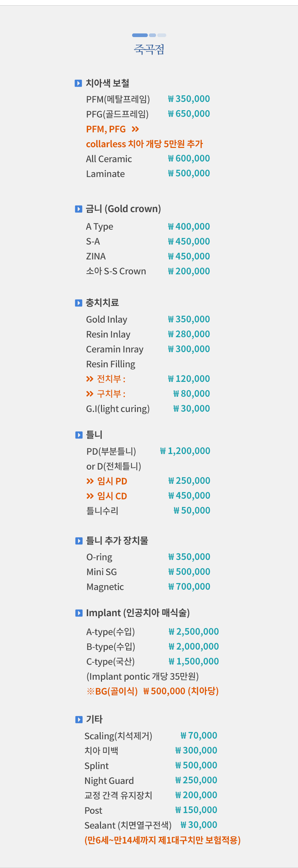
Task: Select the first (active) slide indicator
Action: click(140, 35)
